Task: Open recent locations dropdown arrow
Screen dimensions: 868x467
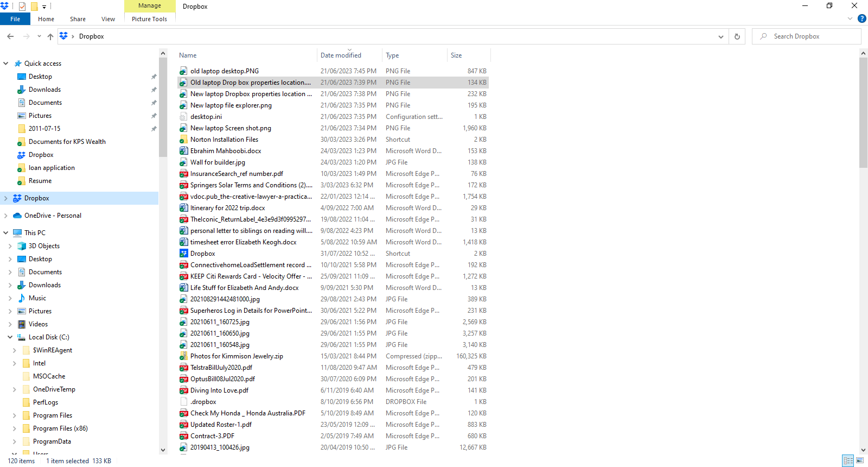Action: [x=39, y=36]
